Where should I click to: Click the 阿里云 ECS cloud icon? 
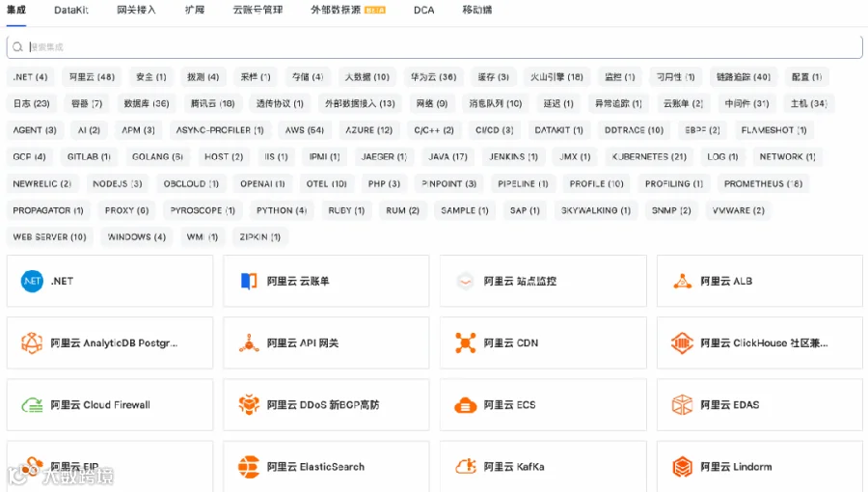coord(466,405)
